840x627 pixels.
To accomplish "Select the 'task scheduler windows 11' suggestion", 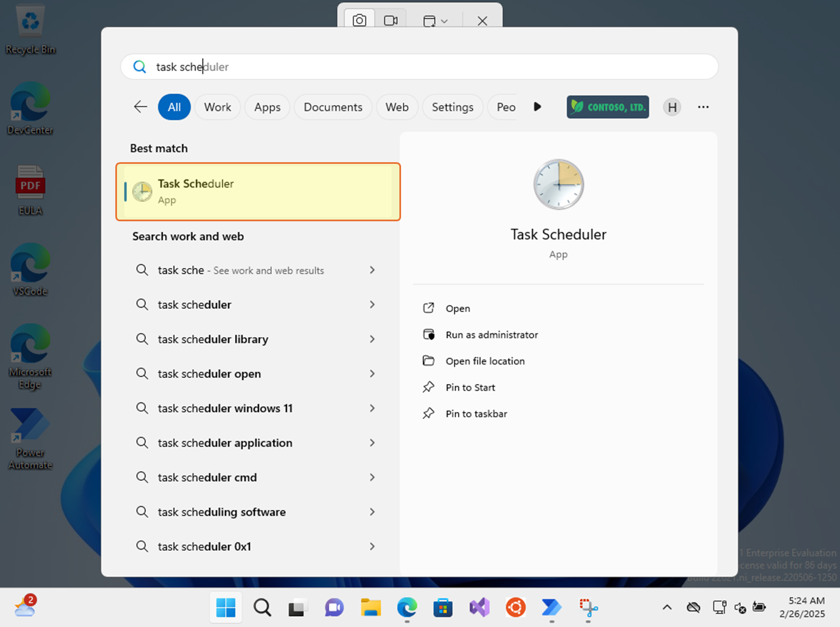I will 225,409.
